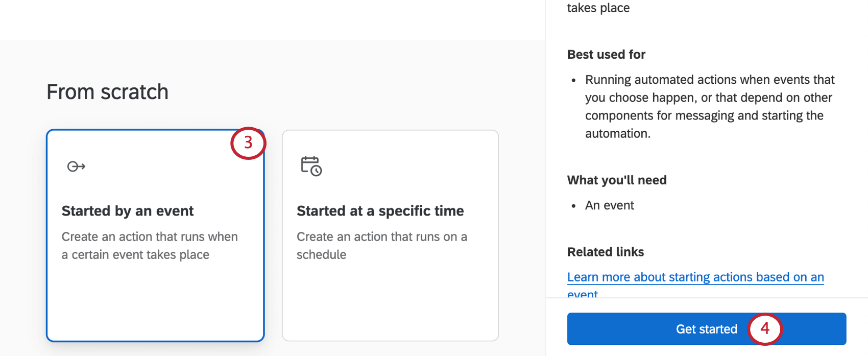Select the "Started by an event" title

pyautogui.click(x=128, y=211)
